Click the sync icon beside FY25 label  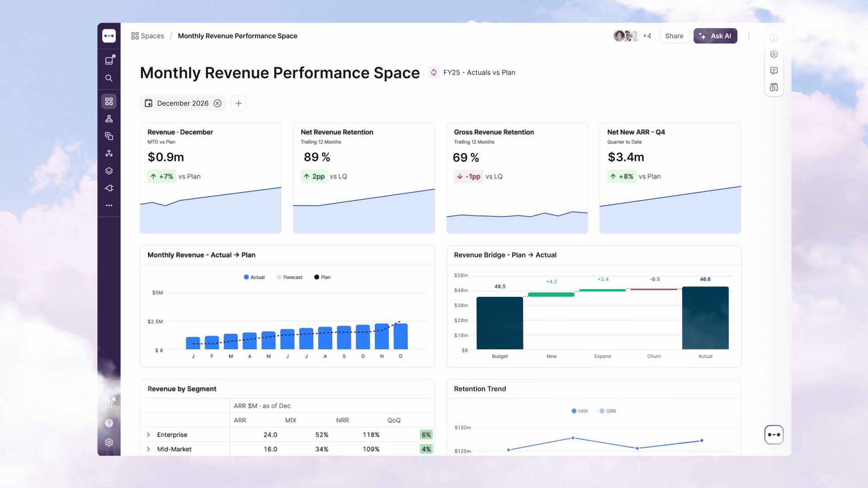[434, 72]
